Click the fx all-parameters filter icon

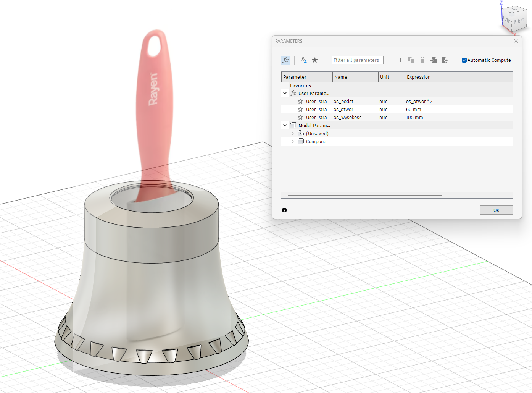click(285, 60)
